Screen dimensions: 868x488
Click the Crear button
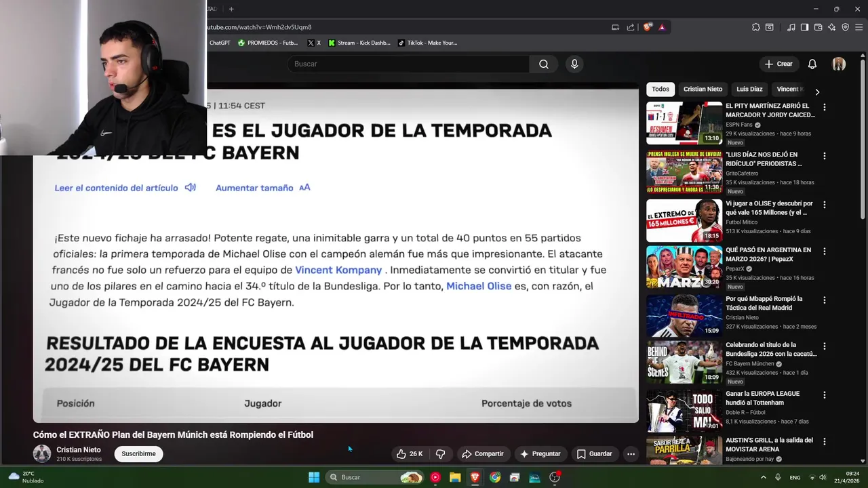pos(778,64)
